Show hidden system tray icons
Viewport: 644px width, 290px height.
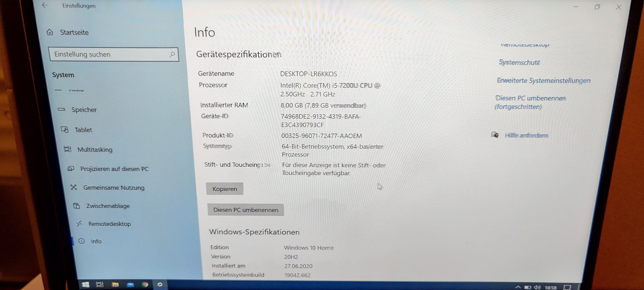pyautogui.click(x=518, y=287)
